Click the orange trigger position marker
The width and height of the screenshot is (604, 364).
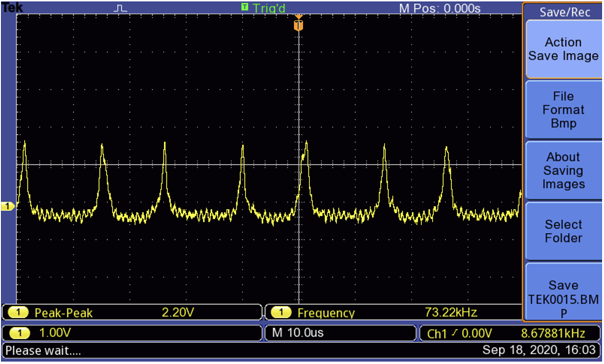299,24
